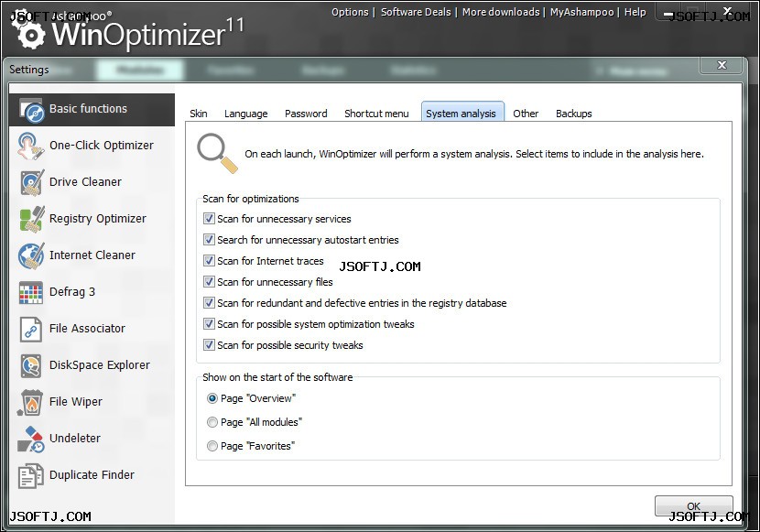Click the Basic functions disc icon
This screenshot has height=532, width=760.
pos(31,110)
